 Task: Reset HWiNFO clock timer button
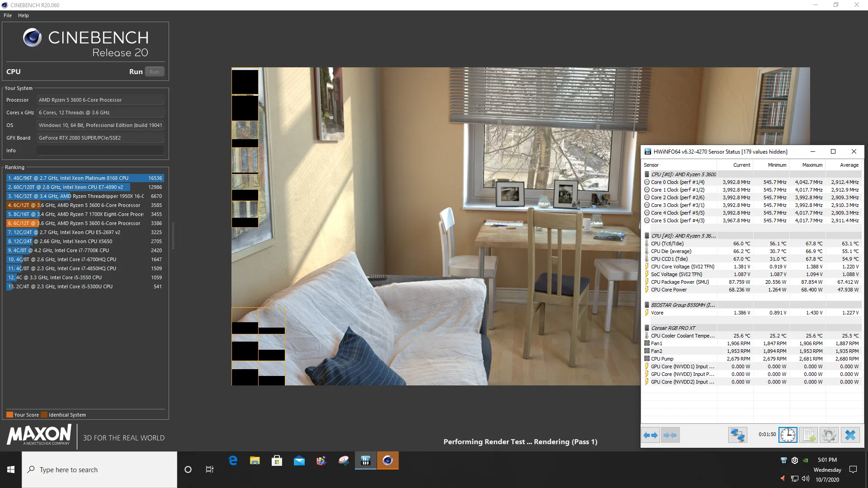[x=788, y=435]
